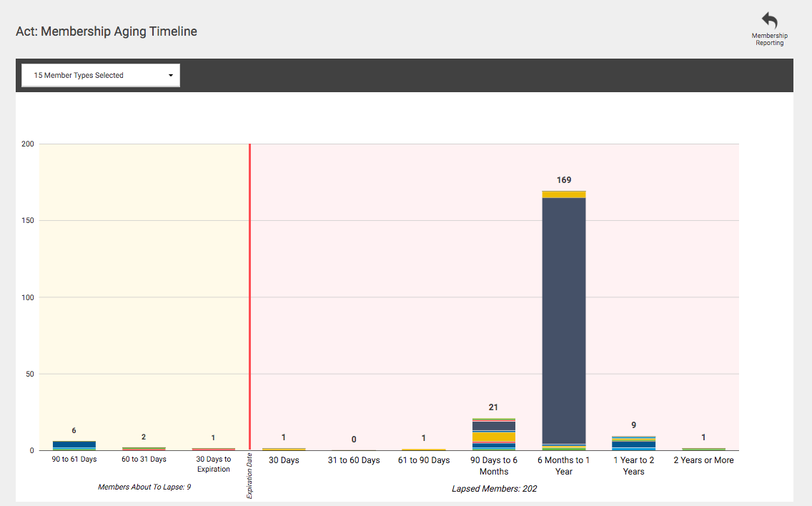Image resolution: width=812 pixels, height=506 pixels.
Task: Click the '90 Days to 6 Months' axis label
Action: point(493,465)
